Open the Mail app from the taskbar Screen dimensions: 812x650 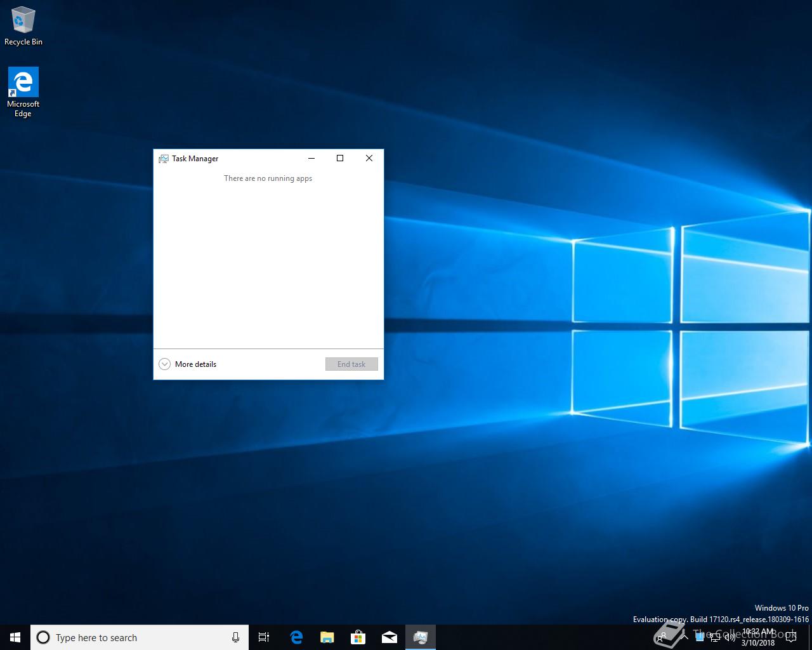click(x=390, y=637)
